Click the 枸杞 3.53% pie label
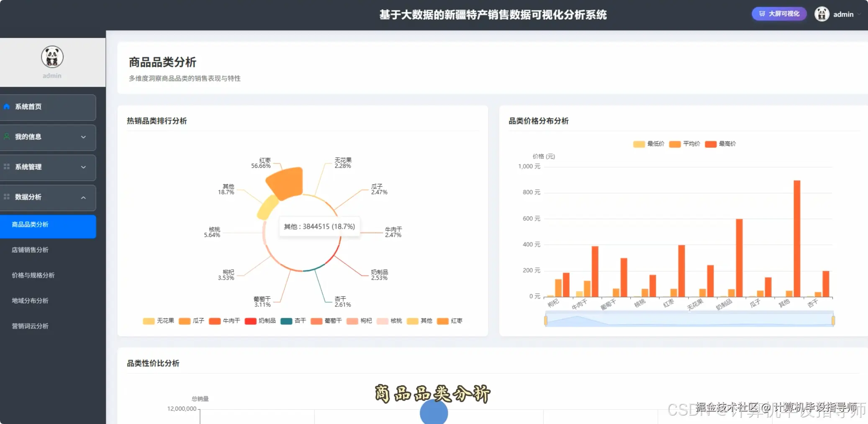868x424 pixels. click(x=226, y=275)
